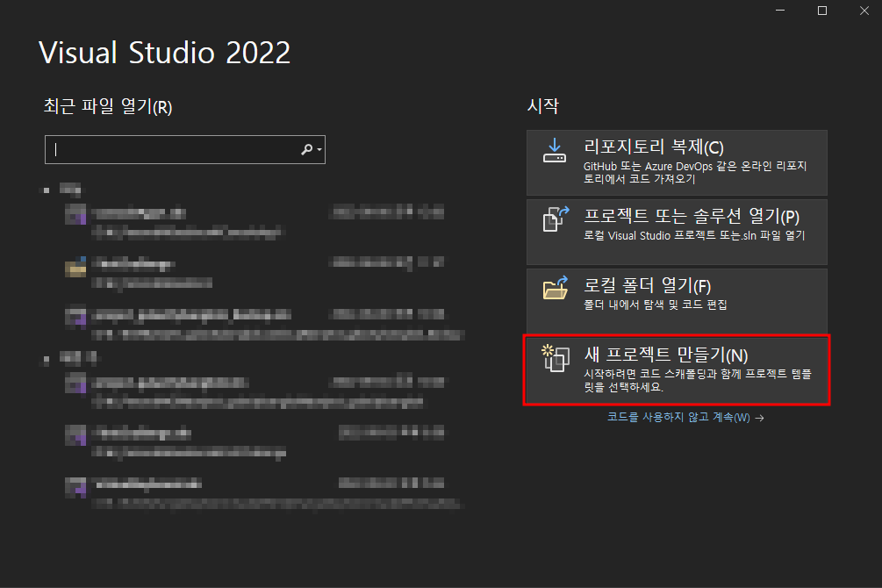Choose 리포지토리 복제(C) to clone a repository

click(677, 162)
